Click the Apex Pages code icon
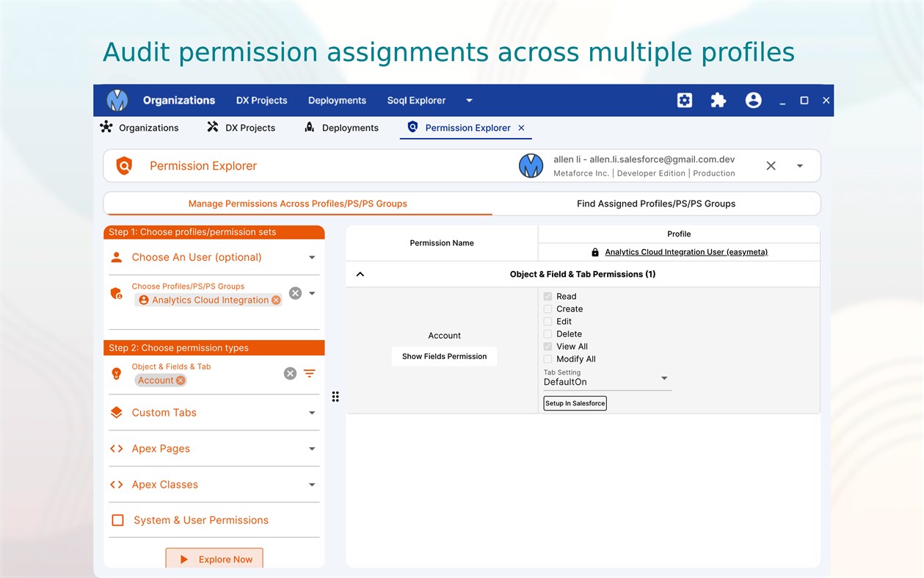Image resolution: width=924 pixels, height=578 pixels. pos(116,449)
